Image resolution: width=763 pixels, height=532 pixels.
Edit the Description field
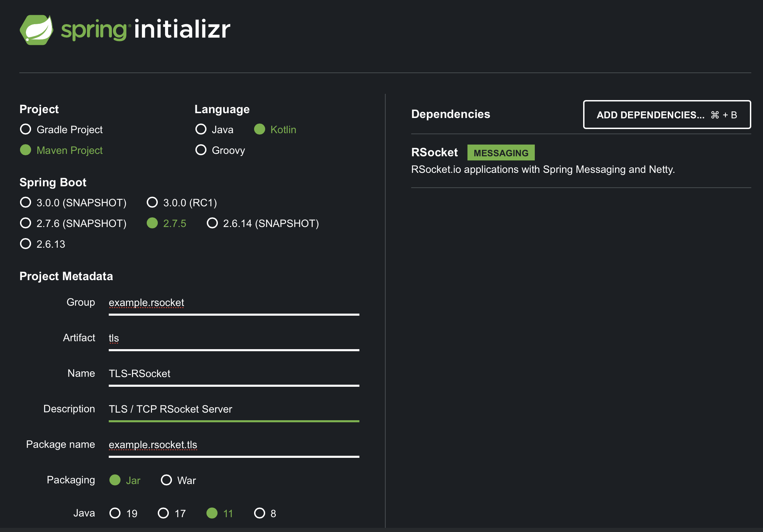click(233, 409)
